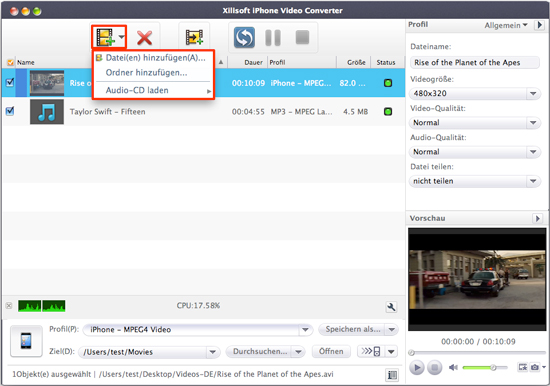550x386 pixels.
Task: Pause the conversion
Action: pyautogui.click(x=273, y=38)
